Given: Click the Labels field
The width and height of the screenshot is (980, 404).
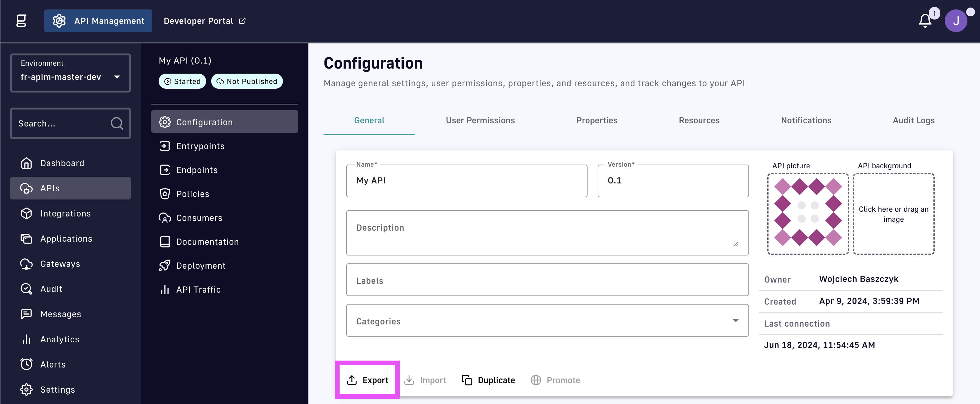Looking at the screenshot, I should point(547,280).
